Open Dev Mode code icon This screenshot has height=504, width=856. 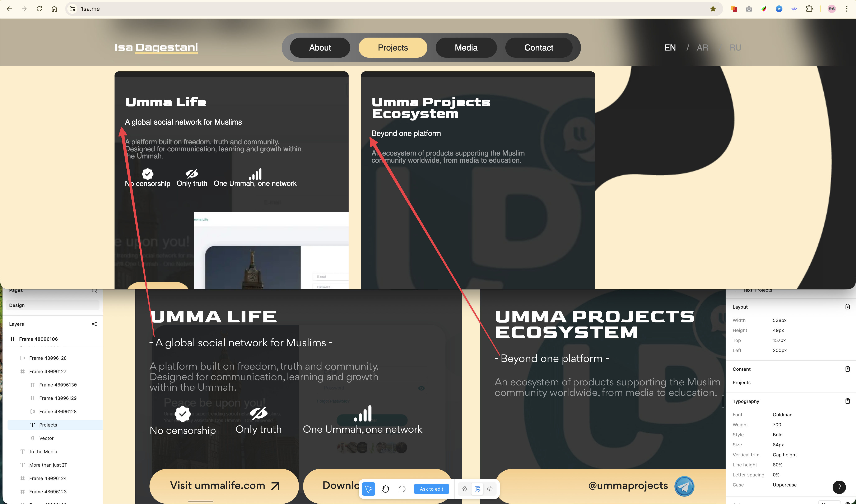point(490,489)
